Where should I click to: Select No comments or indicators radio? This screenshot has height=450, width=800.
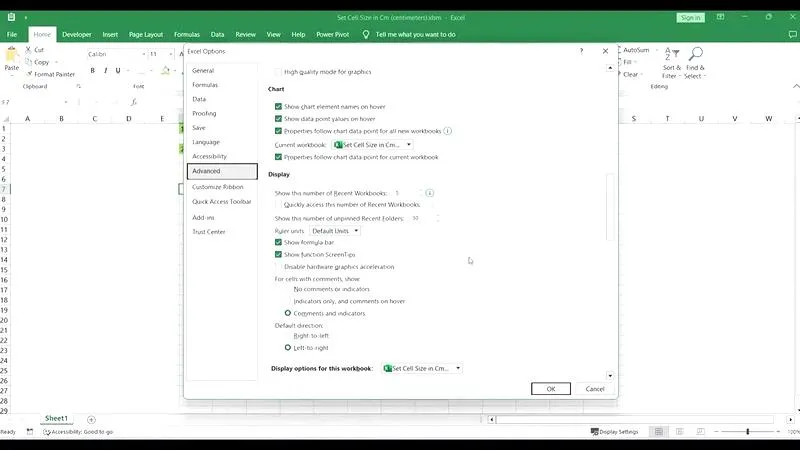click(288, 289)
